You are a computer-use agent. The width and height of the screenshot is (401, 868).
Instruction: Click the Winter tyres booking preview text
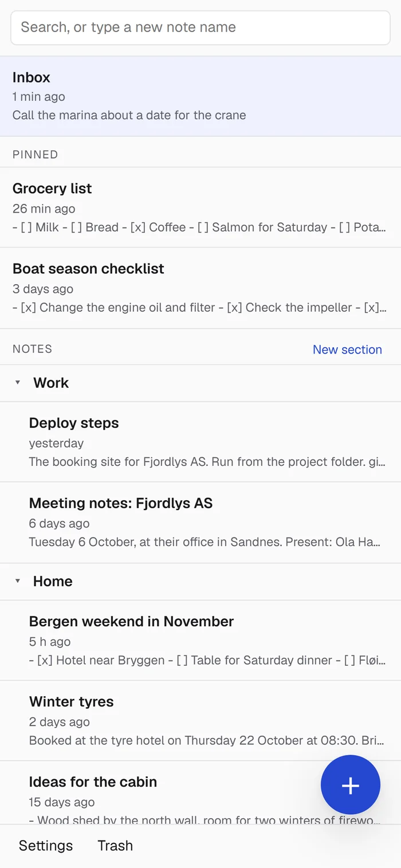click(207, 741)
